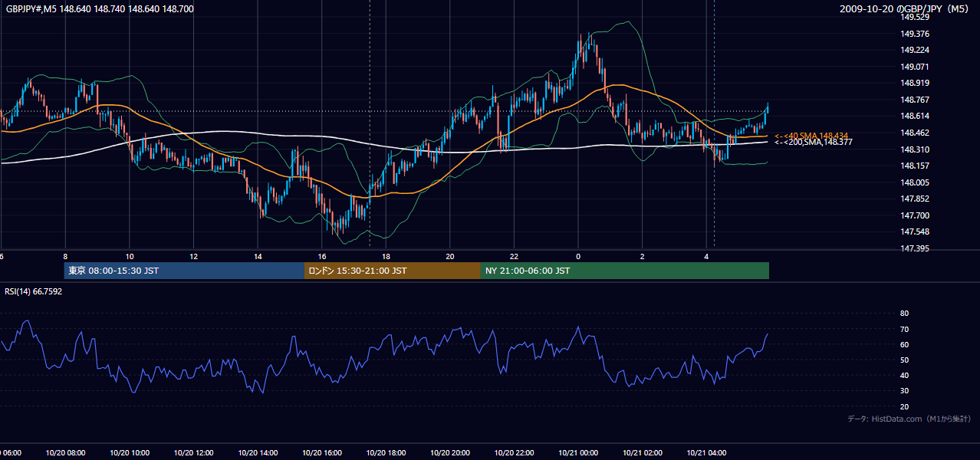Click price axis label 149.071
Viewport: 980px width, 460px height.
[x=916, y=67]
